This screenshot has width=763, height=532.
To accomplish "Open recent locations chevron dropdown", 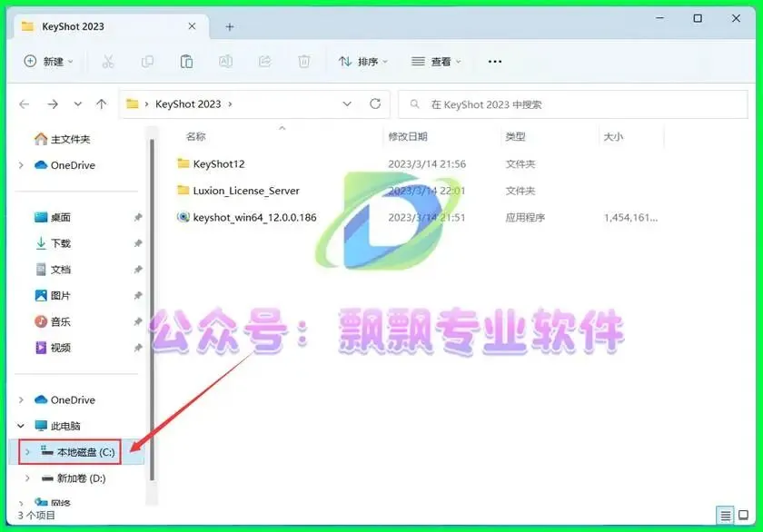I will pyautogui.click(x=78, y=104).
